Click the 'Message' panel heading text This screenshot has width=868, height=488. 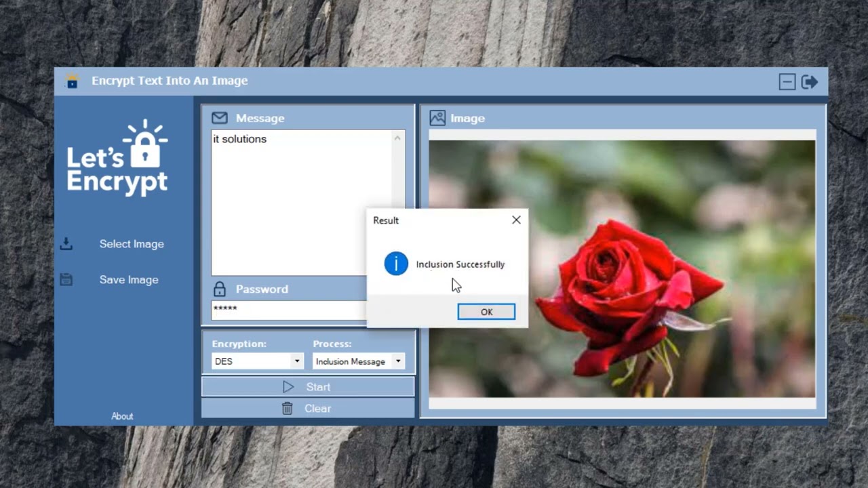pos(260,118)
